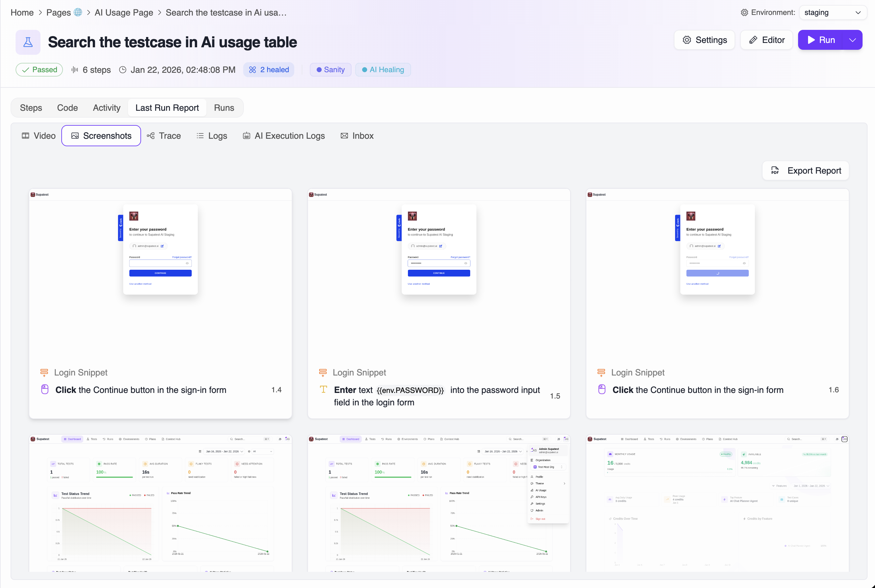
Task: Open the staging environment dropdown
Action: tap(833, 12)
